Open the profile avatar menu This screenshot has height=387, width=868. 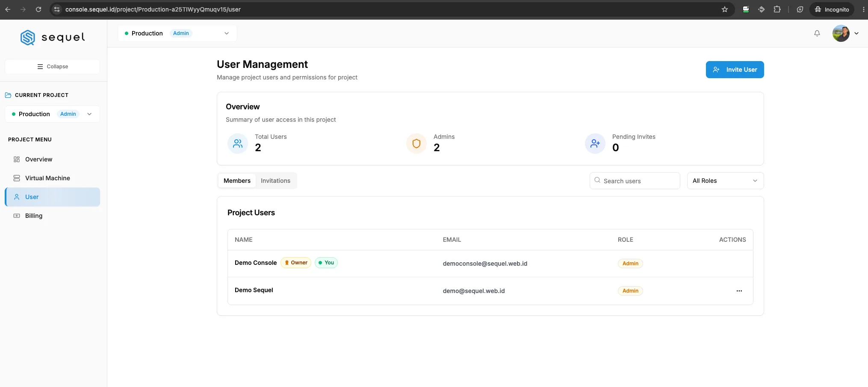pyautogui.click(x=845, y=33)
